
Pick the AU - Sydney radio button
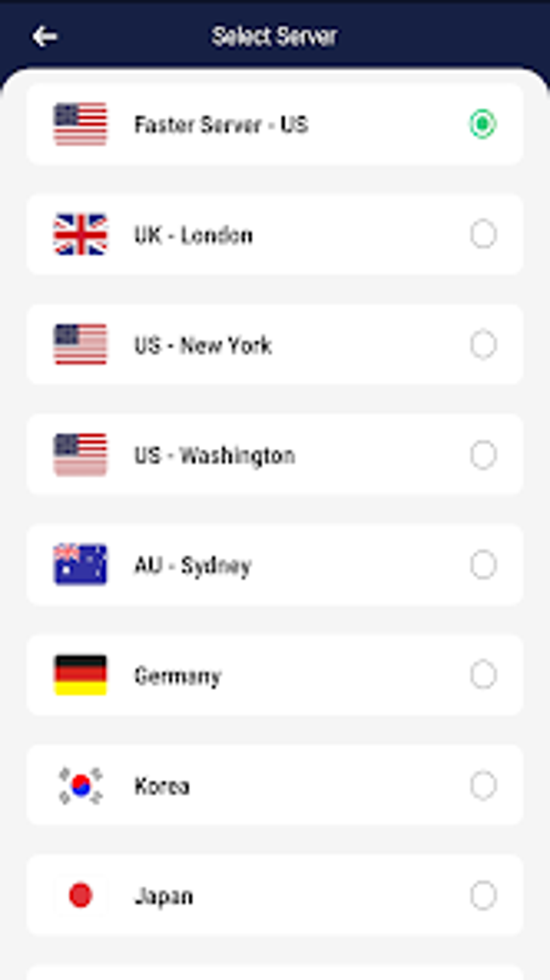pyautogui.click(x=483, y=565)
